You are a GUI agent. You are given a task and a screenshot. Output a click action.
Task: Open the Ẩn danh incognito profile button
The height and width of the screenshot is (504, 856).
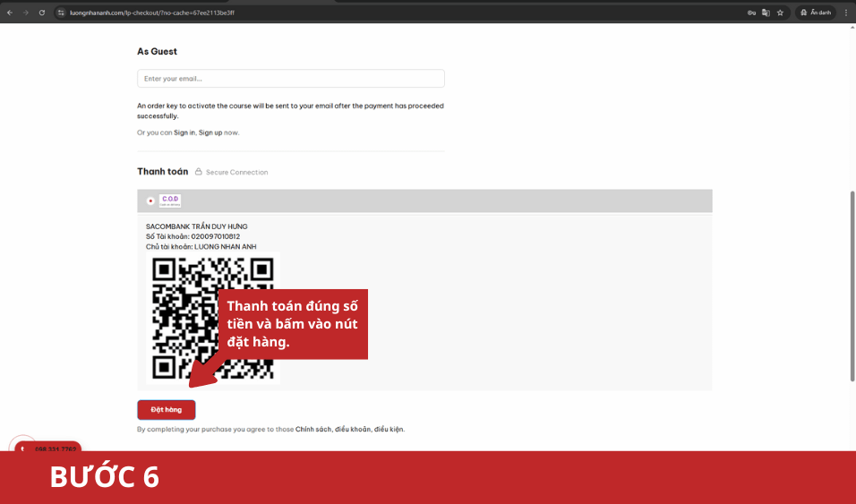point(816,13)
